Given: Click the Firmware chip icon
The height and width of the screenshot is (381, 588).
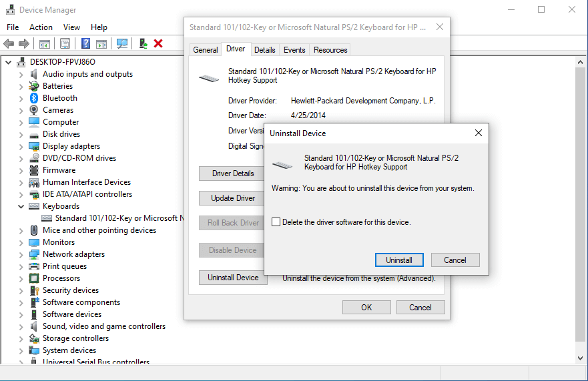Looking at the screenshot, I should coord(34,170).
